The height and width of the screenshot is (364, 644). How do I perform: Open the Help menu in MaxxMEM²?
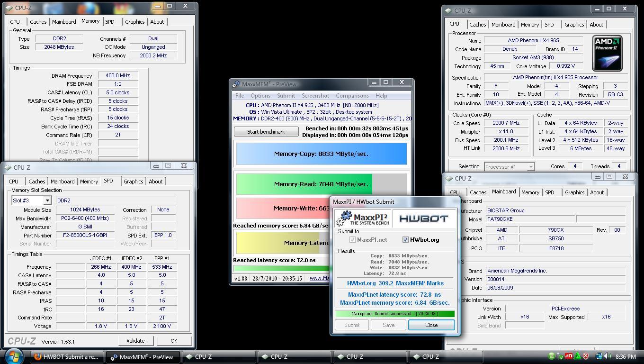(381, 96)
